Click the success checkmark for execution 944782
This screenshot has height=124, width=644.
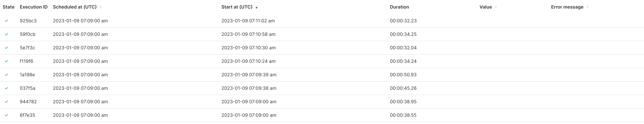click(6, 101)
